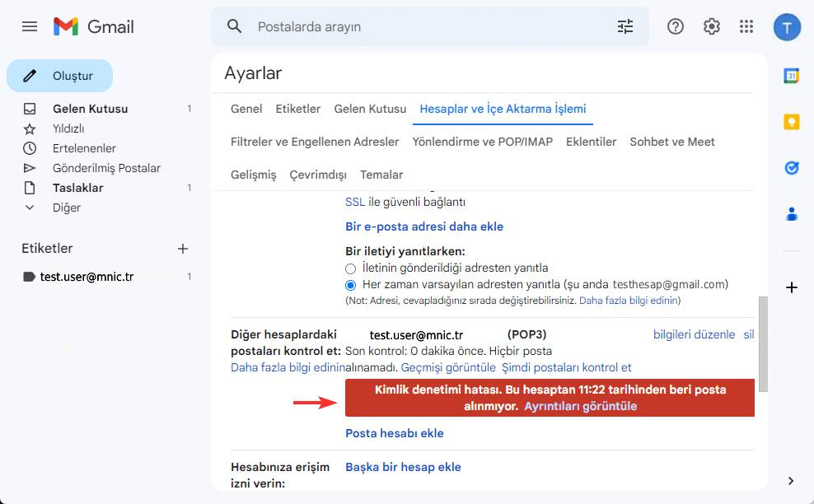The image size is (814, 504).
Task: Open the main menu hamburger icon
Action: pyautogui.click(x=30, y=26)
